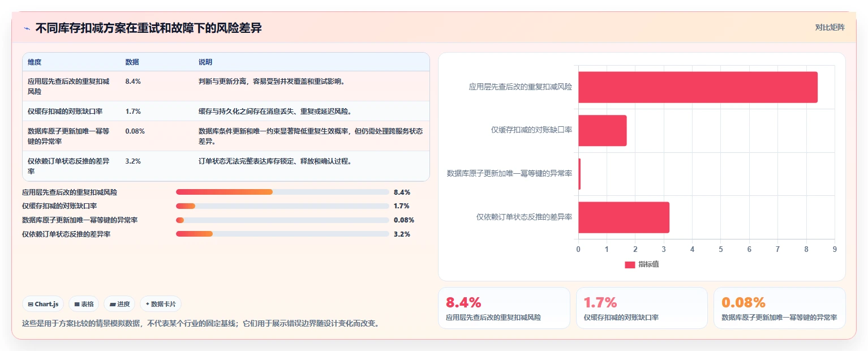Image resolution: width=868 pixels, height=351 pixels.
Task: Click chart bar for 仅缓存扣减的对账缺口率
Action: click(602, 131)
